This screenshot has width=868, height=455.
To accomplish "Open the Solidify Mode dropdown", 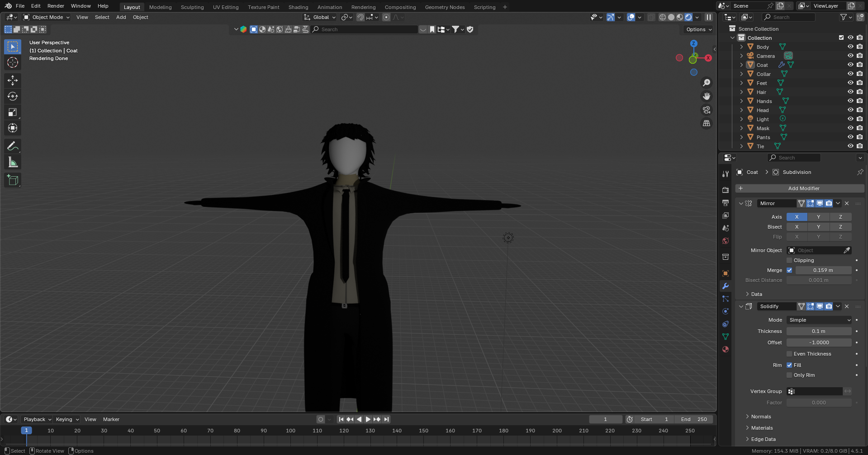I will click(819, 320).
